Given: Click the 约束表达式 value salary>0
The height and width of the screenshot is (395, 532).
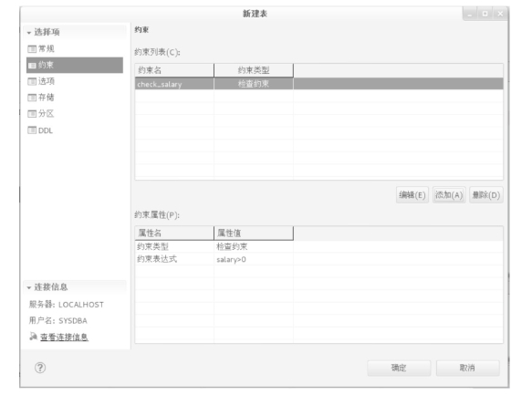Looking at the screenshot, I should pos(232,260).
